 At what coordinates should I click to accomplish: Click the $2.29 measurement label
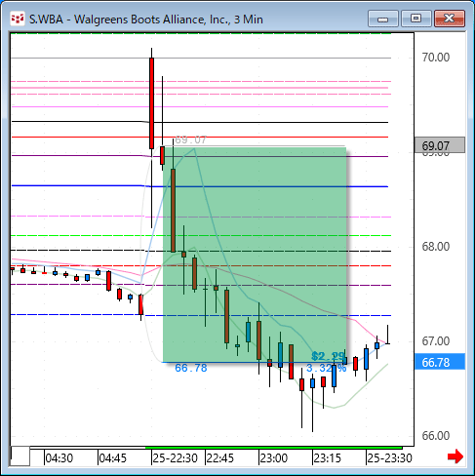[x=328, y=356]
